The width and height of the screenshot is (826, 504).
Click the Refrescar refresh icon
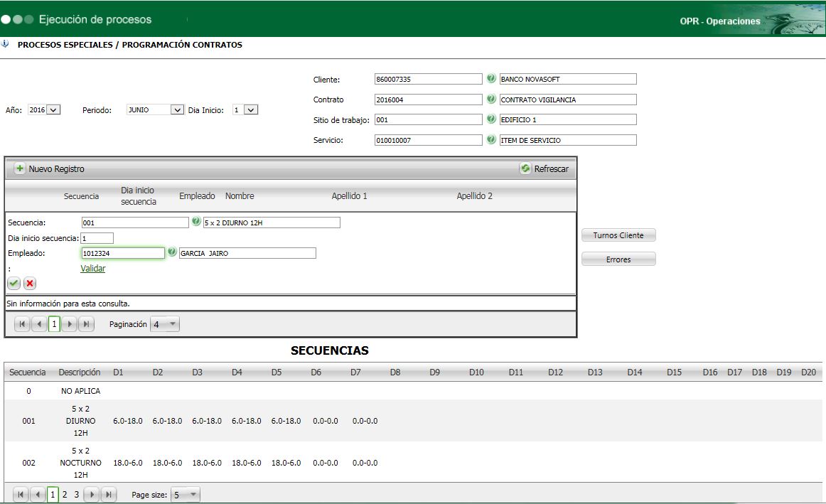[x=525, y=168]
